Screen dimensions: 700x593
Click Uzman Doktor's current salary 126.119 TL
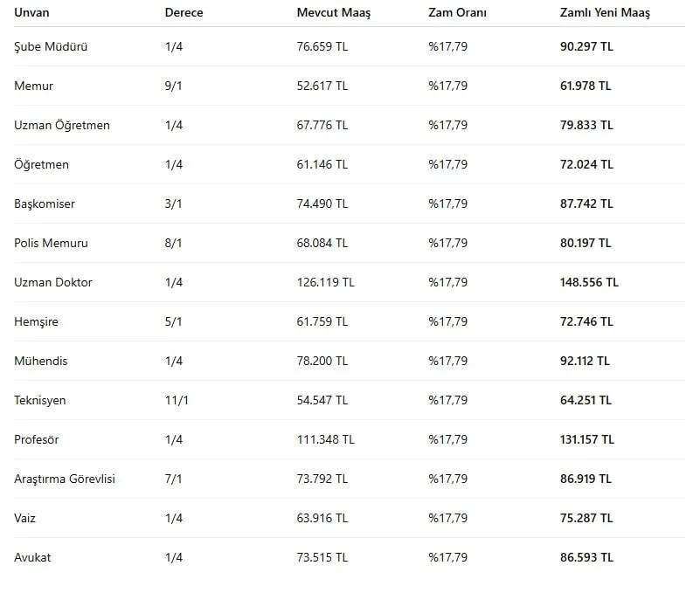(326, 283)
